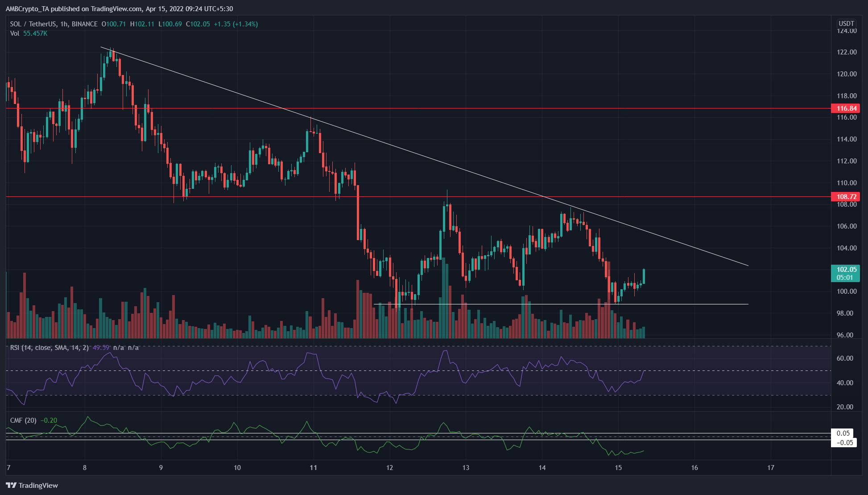Select the white horizontal support line
Viewport: 868px width, 495px height.
[x=669, y=304]
